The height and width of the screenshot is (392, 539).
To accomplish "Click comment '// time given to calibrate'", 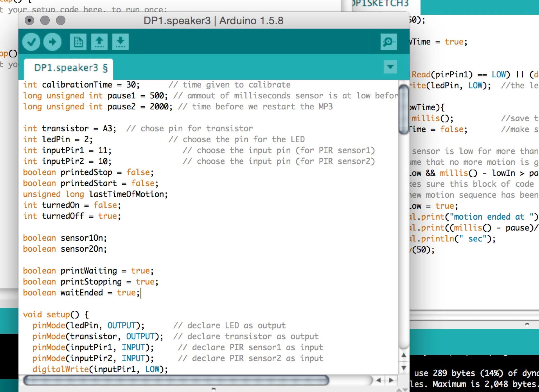I will click(230, 85).
